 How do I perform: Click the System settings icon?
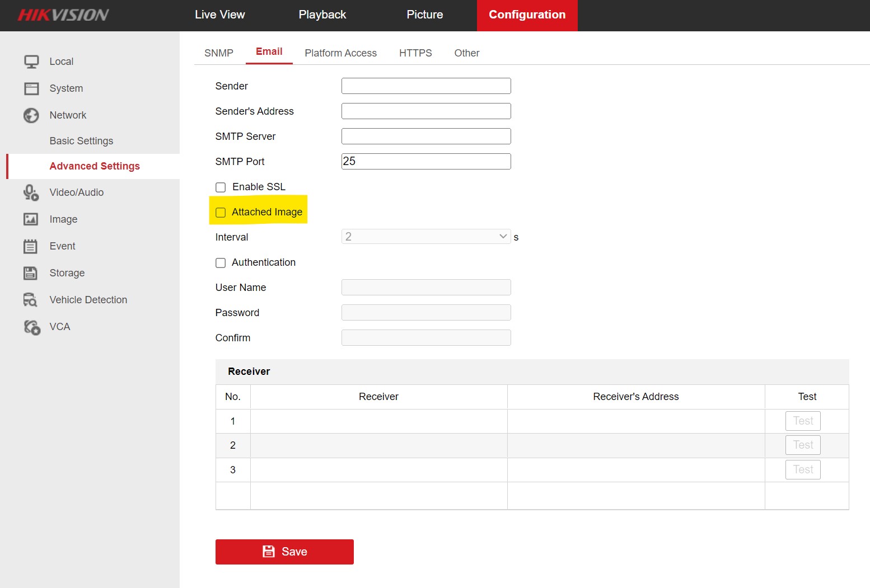click(31, 88)
